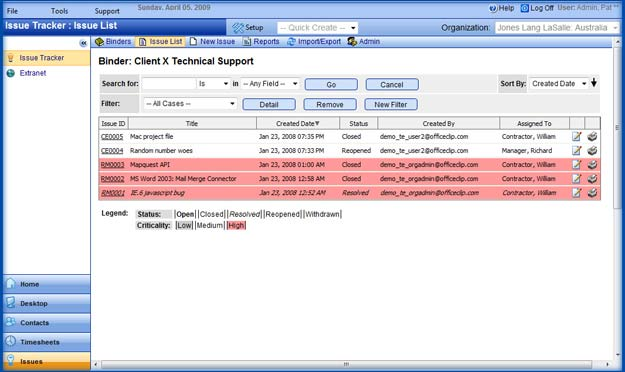625x372 pixels.
Task: Click 'Random number woes' title text
Action: [161, 151]
